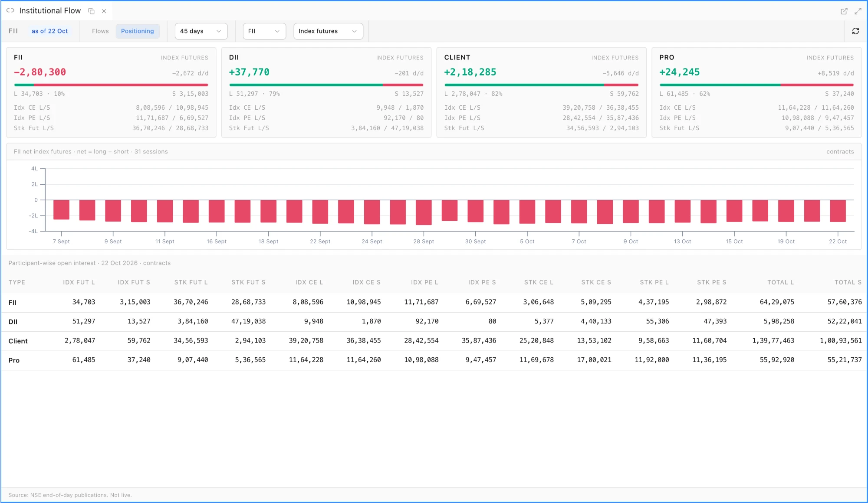Select the CLIENT index futures card
868x503 pixels.
[542, 92]
